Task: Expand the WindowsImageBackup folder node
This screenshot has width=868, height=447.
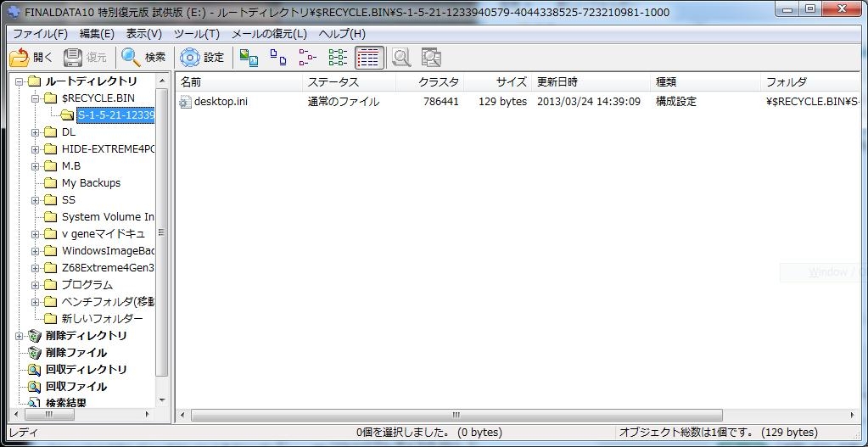Action: (36, 251)
